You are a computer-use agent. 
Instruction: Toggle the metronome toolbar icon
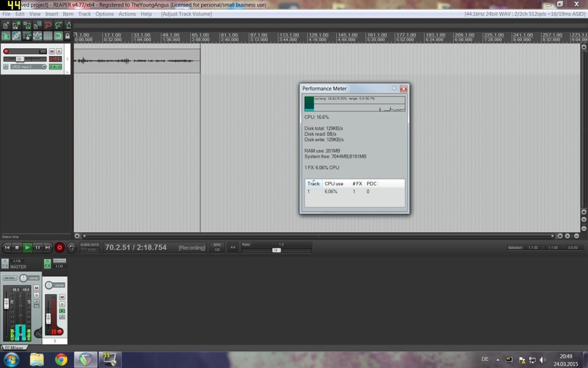[68, 25]
